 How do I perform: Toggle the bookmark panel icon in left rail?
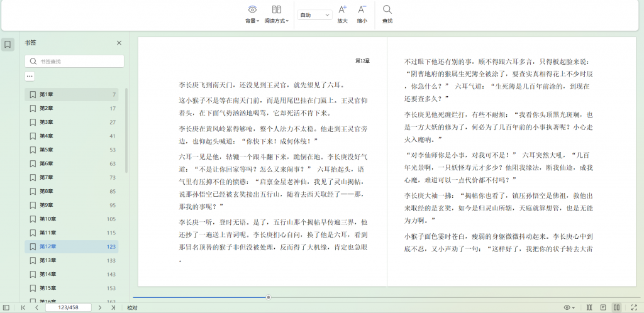[x=8, y=44]
